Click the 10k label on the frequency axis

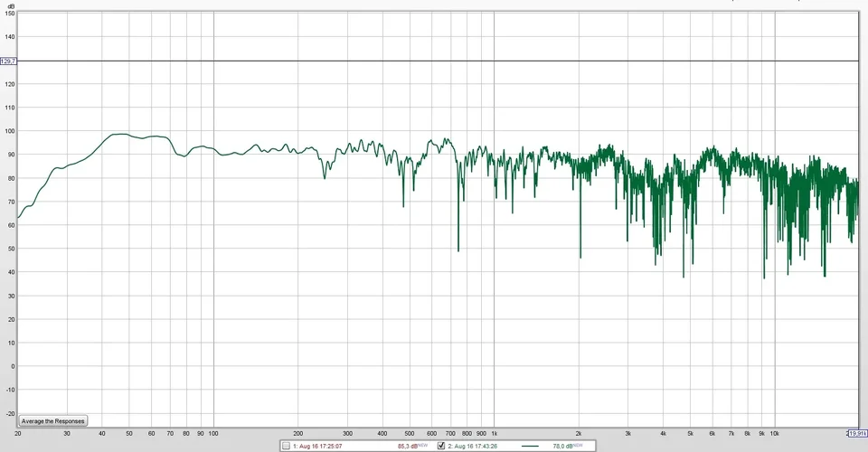(775, 434)
